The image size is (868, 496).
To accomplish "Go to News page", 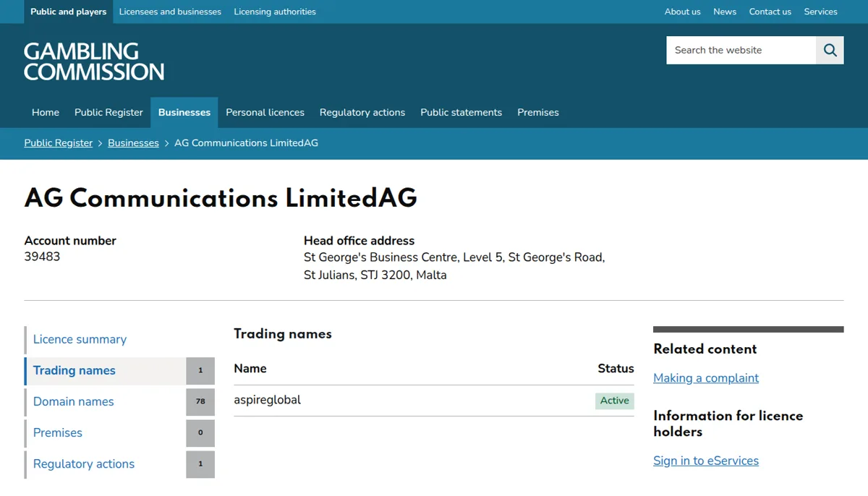I will (x=725, y=12).
